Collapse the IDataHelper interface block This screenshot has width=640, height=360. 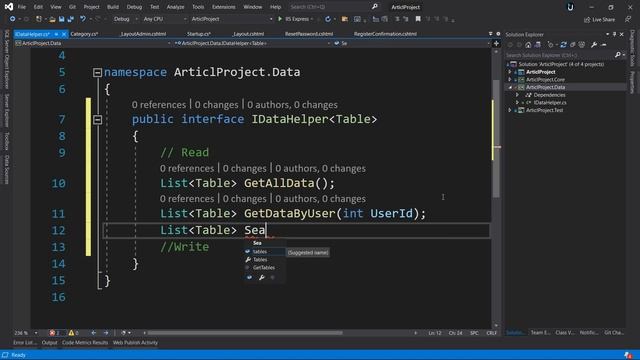[x=97, y=120]
